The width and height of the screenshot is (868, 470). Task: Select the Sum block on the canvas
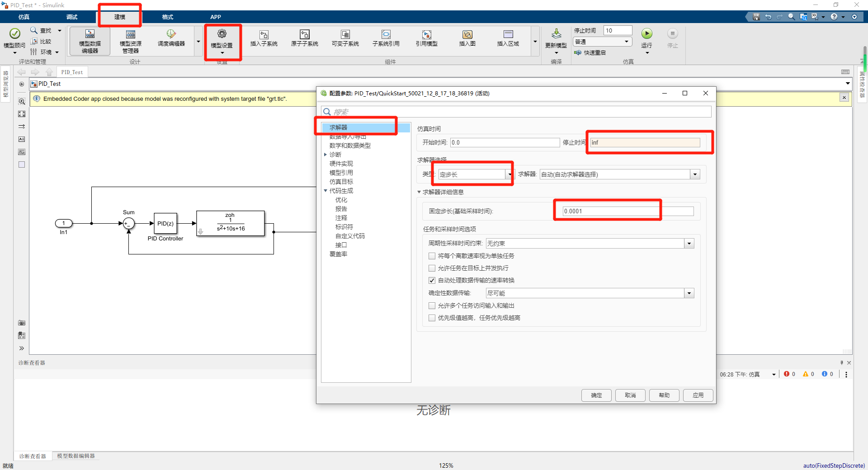129,223
